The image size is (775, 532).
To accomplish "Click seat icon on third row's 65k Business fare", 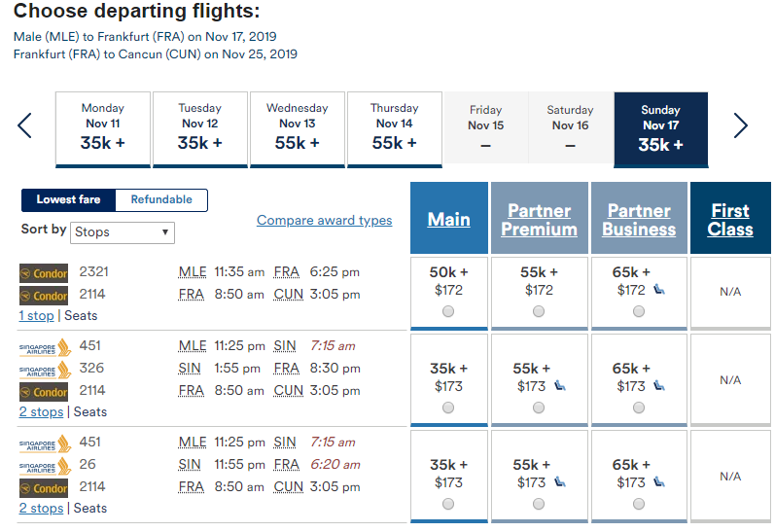I will click(x=659, y=482).
